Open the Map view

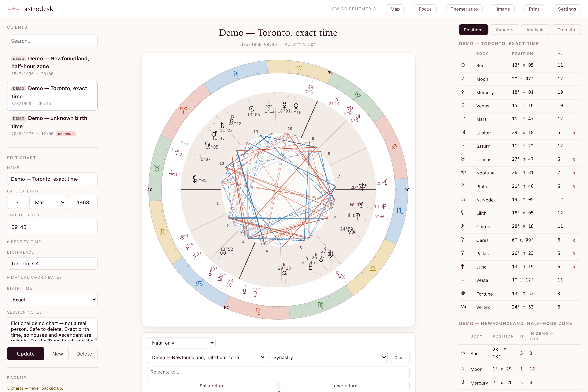pos(395,9)
